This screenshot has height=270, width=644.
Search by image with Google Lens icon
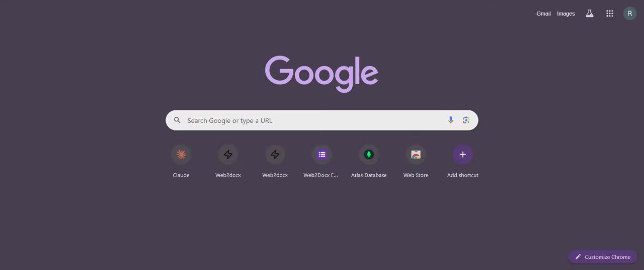466,120
